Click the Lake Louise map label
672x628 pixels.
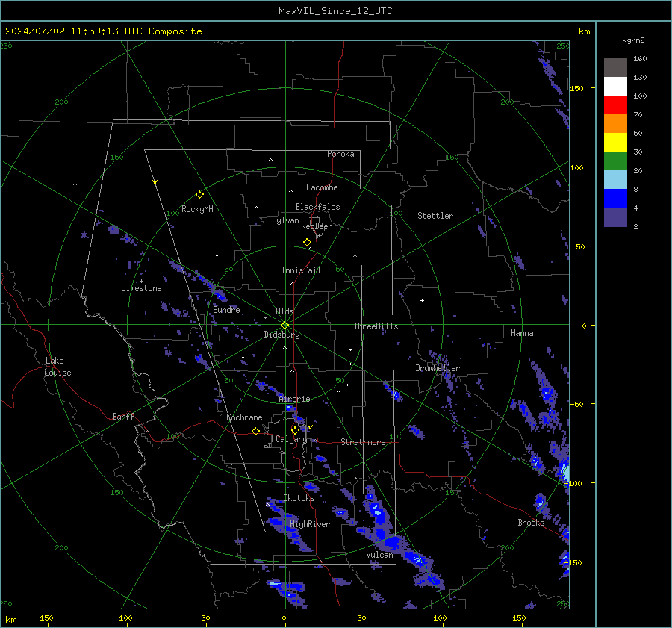point(57,367)
